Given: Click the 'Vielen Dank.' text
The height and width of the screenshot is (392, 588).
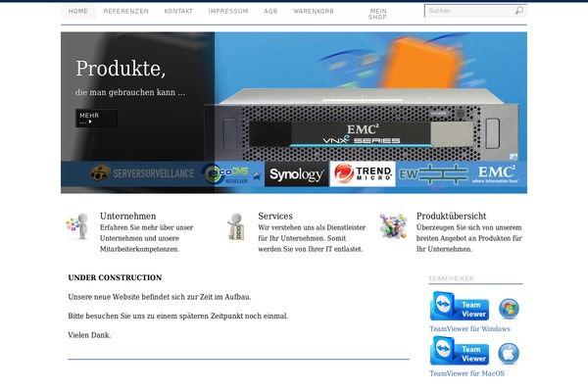Looking at the screenshot, I should [89, 335].
